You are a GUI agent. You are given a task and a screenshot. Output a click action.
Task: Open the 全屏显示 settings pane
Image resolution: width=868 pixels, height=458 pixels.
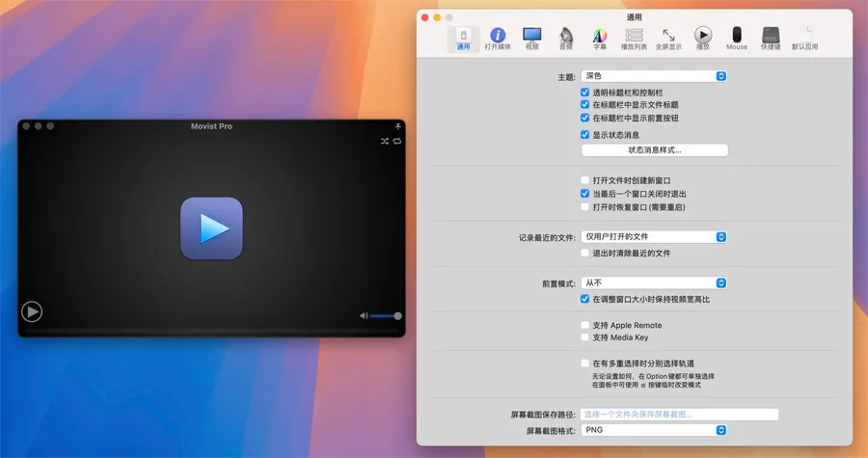coord(668,38)
